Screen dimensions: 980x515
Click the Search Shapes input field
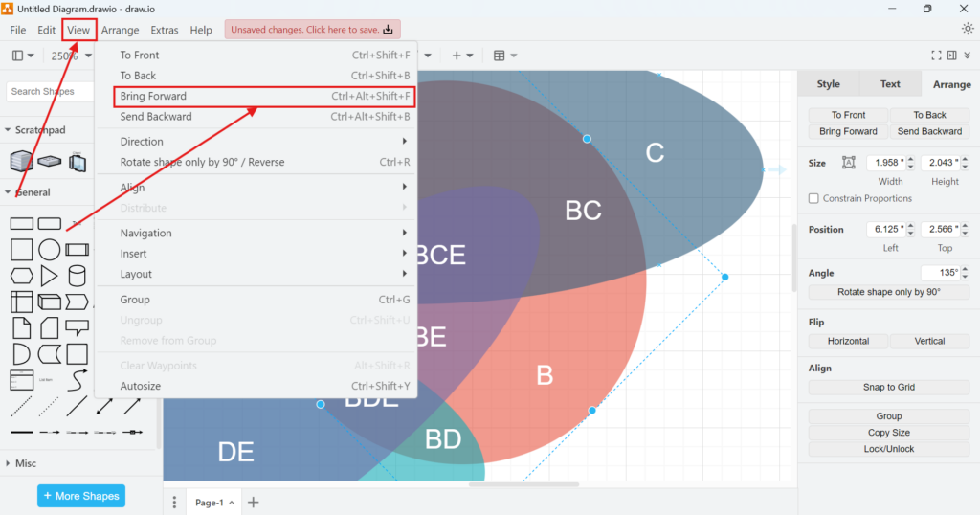pyautogui.click(x=50, y=91)
